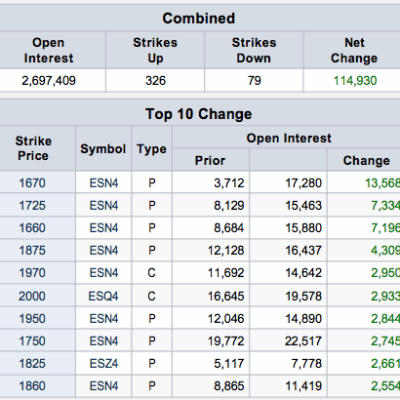This screenshot has height=400, width=400.
Task: Select prior value 8,865
Action: coord(229,386)
